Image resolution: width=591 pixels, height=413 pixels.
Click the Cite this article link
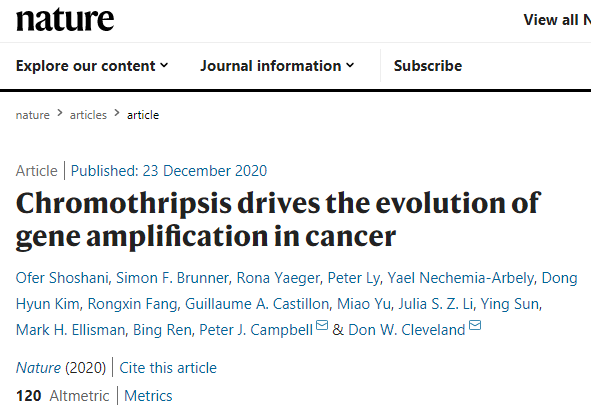[168, 368]
